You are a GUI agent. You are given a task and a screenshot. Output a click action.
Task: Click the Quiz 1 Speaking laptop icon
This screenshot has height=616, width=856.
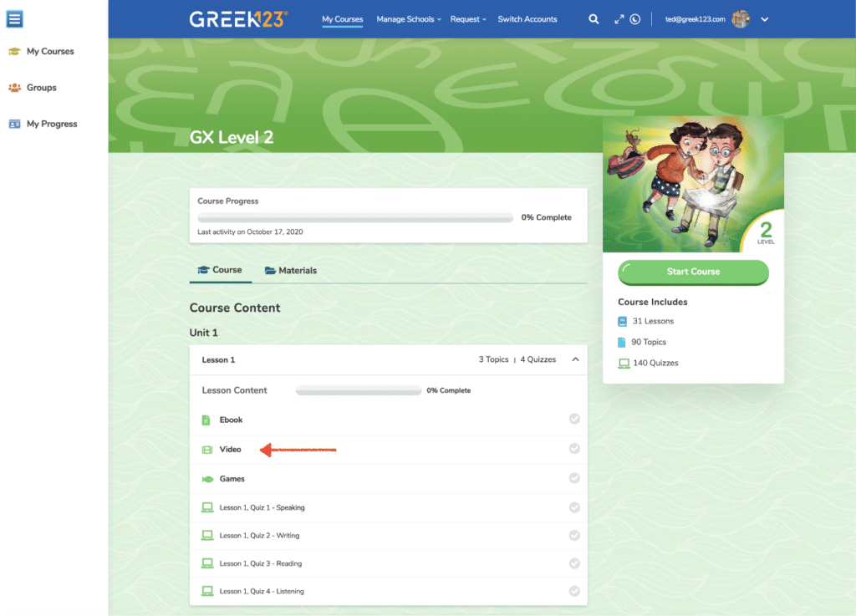tap(207, 507)
